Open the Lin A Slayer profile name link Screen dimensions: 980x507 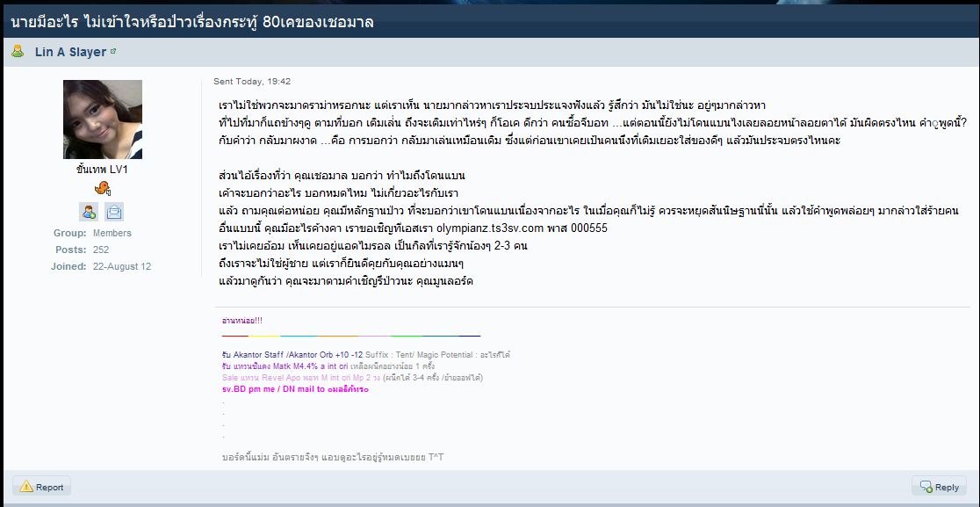point(70,52)
